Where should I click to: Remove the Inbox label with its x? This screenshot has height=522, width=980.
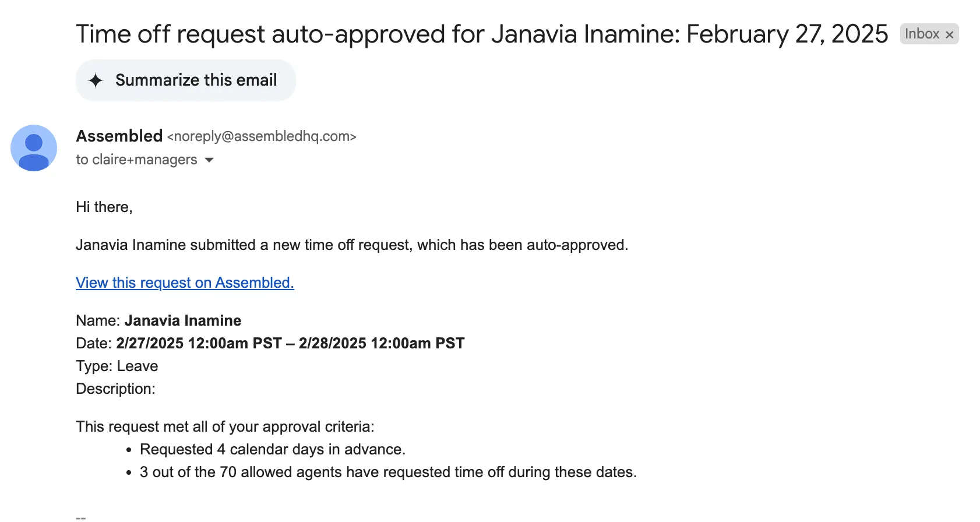click(x=949, y=34)
